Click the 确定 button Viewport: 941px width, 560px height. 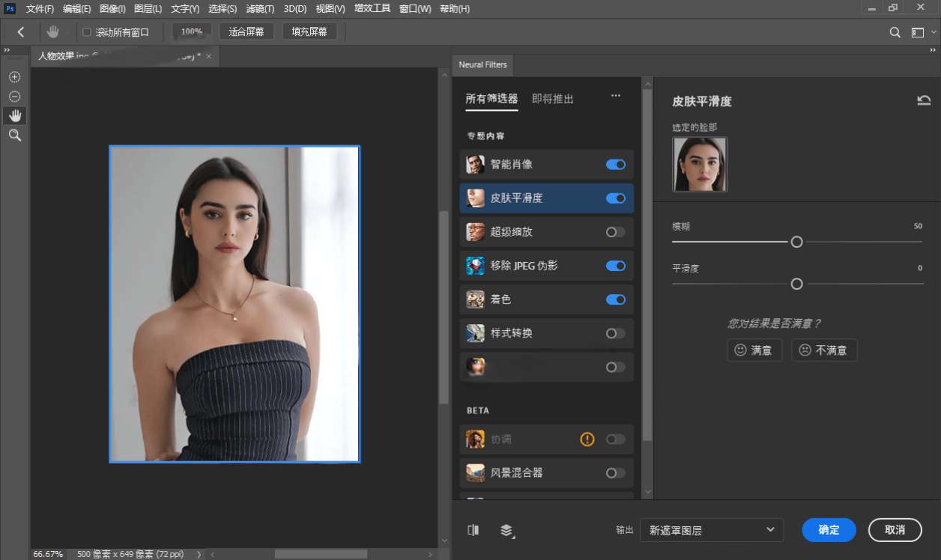tap(829, 530)
